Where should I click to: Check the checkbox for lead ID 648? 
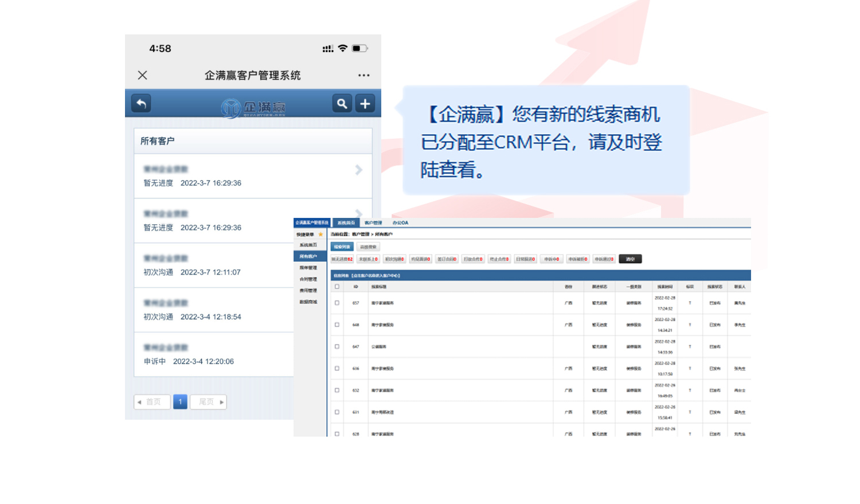click(338, 325)
